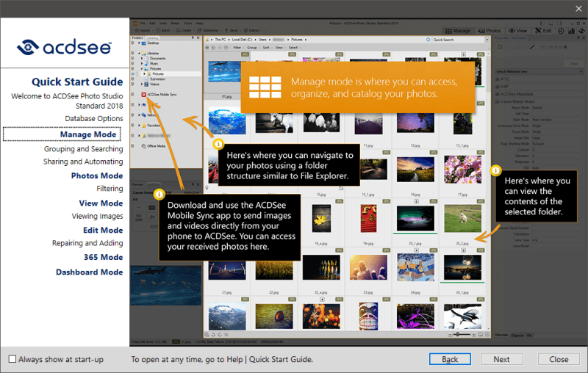Viewport: 588px width, 373px height.
Task: Open Sharing and Automating topic
Action: coord(83,162)
